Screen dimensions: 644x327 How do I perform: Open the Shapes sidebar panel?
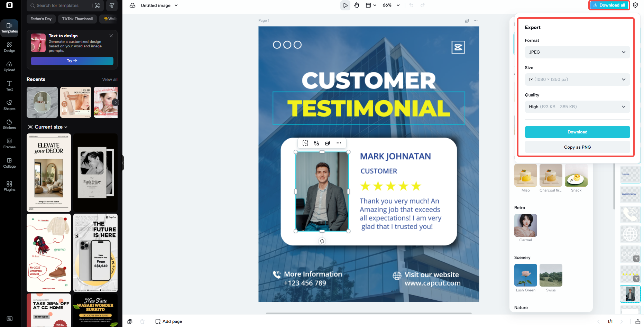click(x=9, y=105)
